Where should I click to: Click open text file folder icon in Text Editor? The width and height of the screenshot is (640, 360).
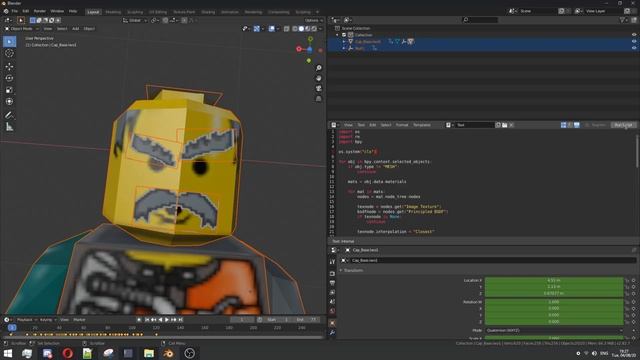tap(504, 125)
